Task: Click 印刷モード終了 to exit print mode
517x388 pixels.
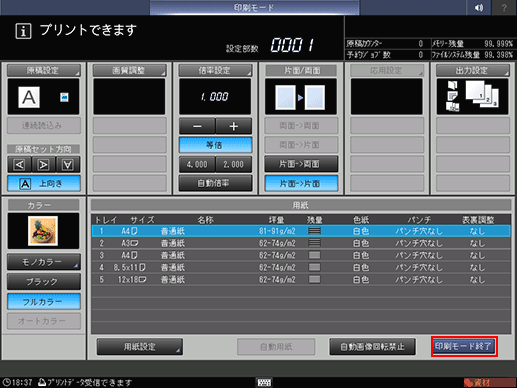Action: click(464, 347)
